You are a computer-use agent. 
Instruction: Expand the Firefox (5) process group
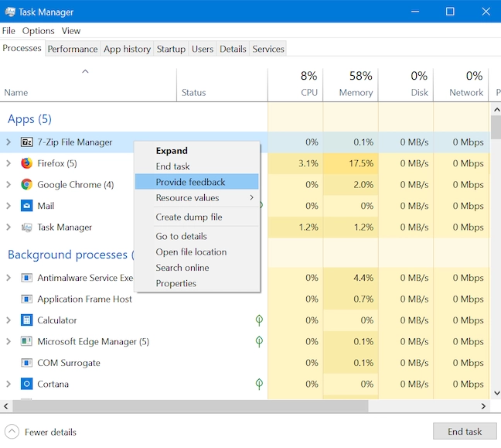pyautogui.click(x=9, y=163)
